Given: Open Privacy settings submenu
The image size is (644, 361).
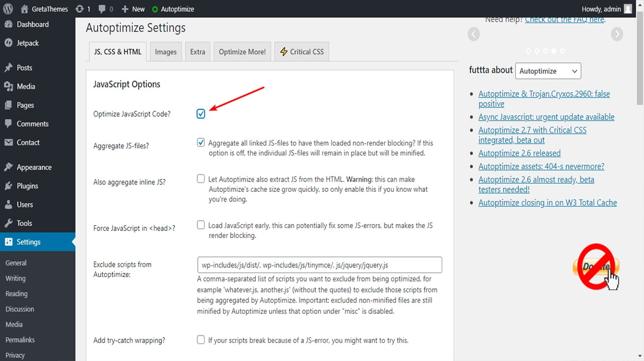Looking at the screenshot, I should pyautogui.click(x=15, y=355).
